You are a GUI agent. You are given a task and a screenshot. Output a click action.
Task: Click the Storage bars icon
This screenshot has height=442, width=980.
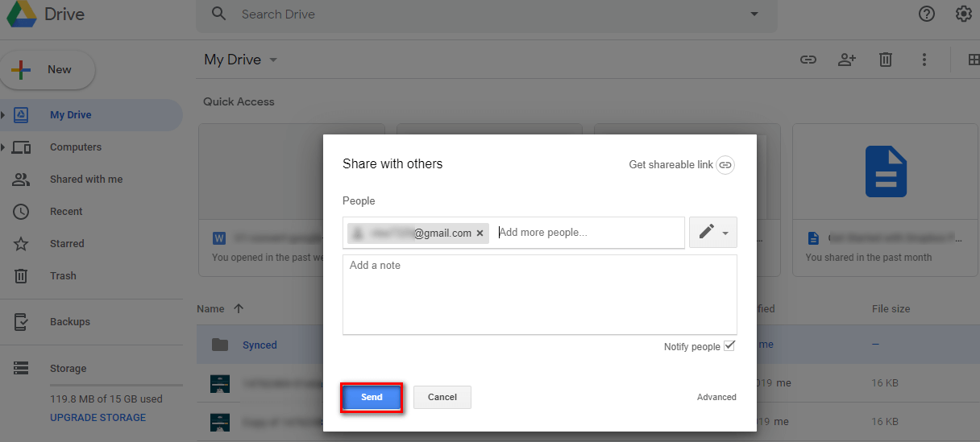21,369
